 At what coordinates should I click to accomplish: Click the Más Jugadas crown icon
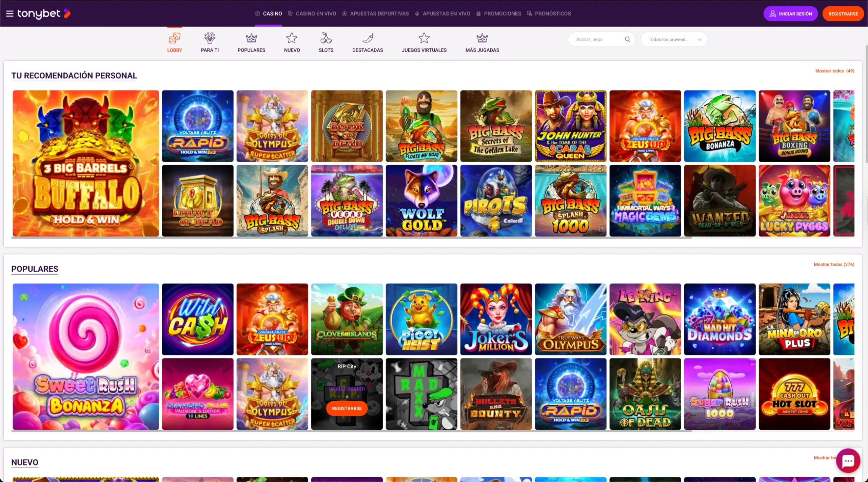point(482,38)
